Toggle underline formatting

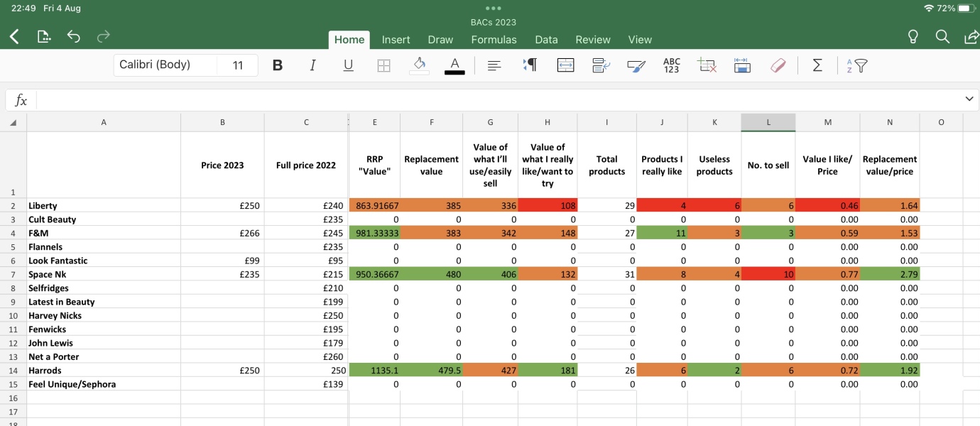[348, 65]
